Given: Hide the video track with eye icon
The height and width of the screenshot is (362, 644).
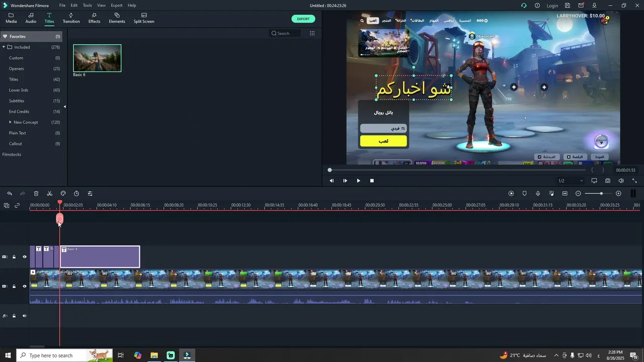Looking at the screenshot, I should 24,286.
